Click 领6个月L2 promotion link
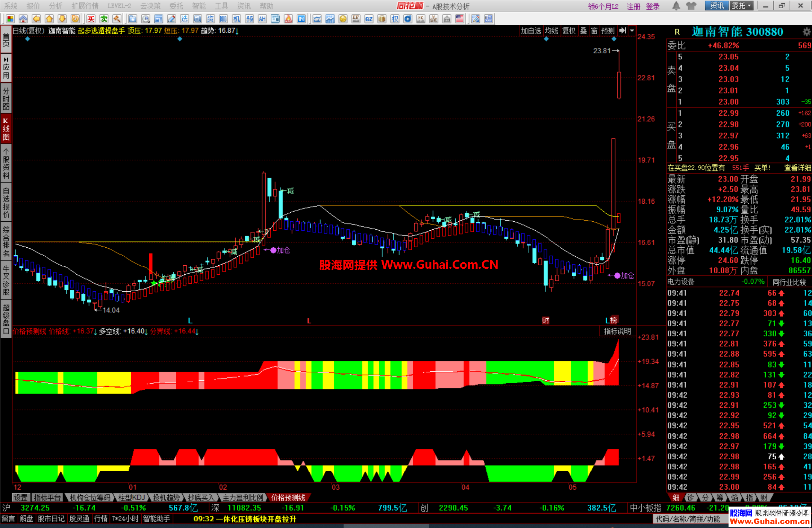The height and width of the screenshot is (528, 812). [603, 6]
